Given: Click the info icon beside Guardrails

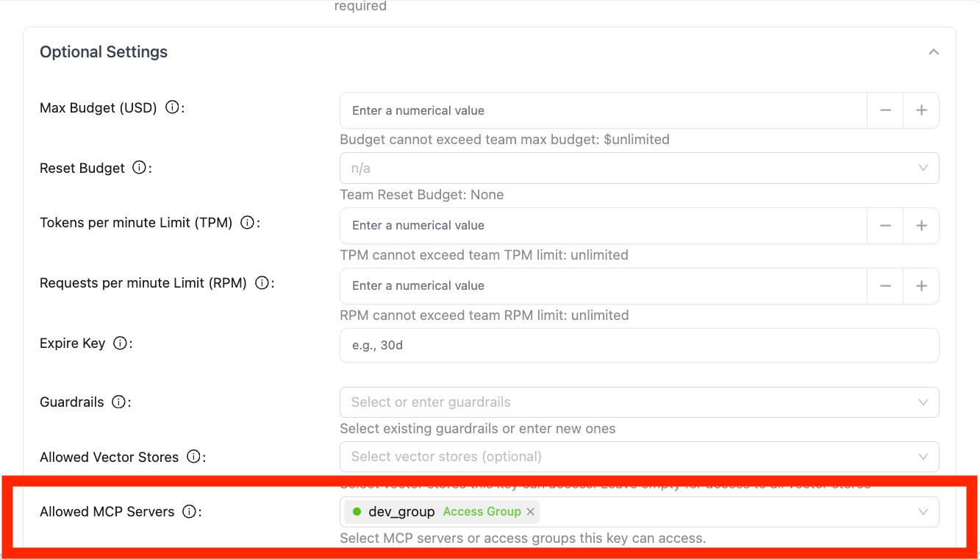Looking at the screenshot, I should coord(118,402).
